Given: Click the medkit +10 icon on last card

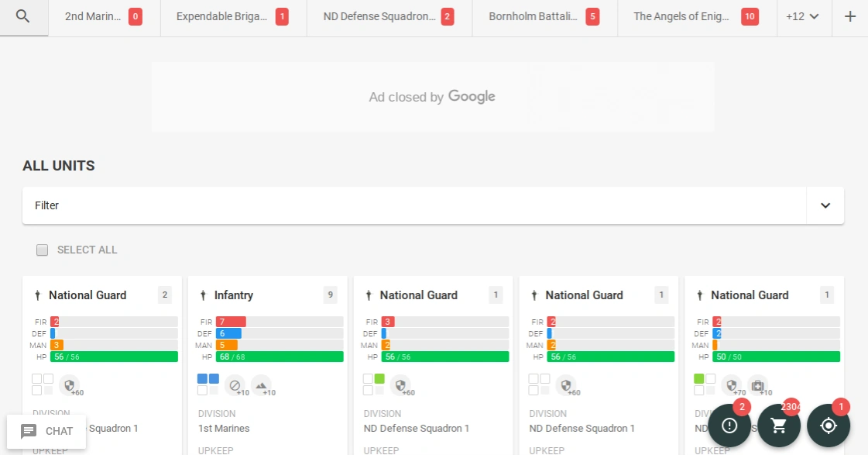Looking at the screenshot, I should [757, 385].
